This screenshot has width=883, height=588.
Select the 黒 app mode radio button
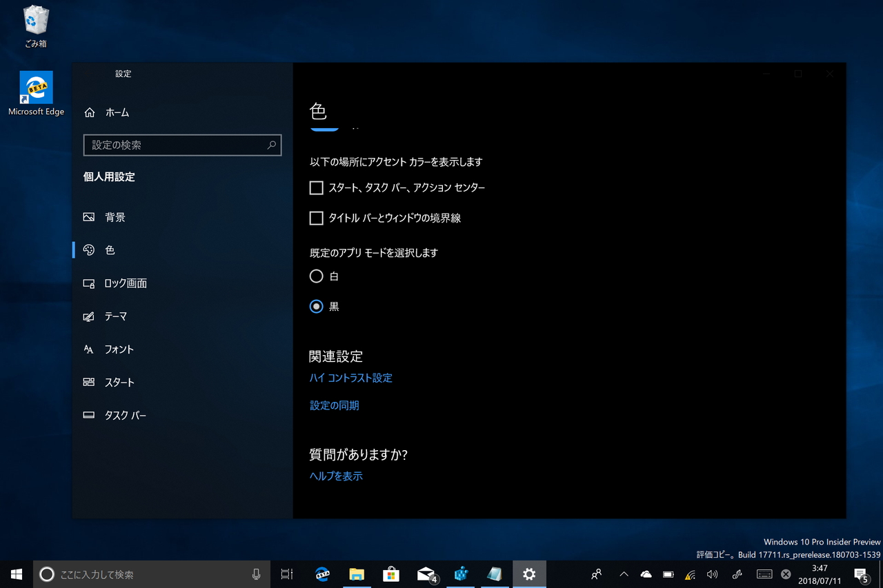pos(317,307)
